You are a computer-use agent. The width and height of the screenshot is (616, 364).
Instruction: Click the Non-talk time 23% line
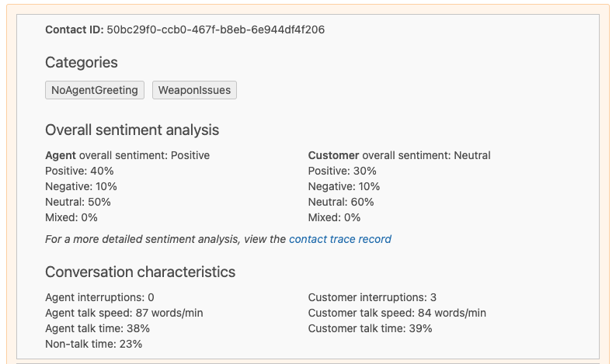(94, 344)
